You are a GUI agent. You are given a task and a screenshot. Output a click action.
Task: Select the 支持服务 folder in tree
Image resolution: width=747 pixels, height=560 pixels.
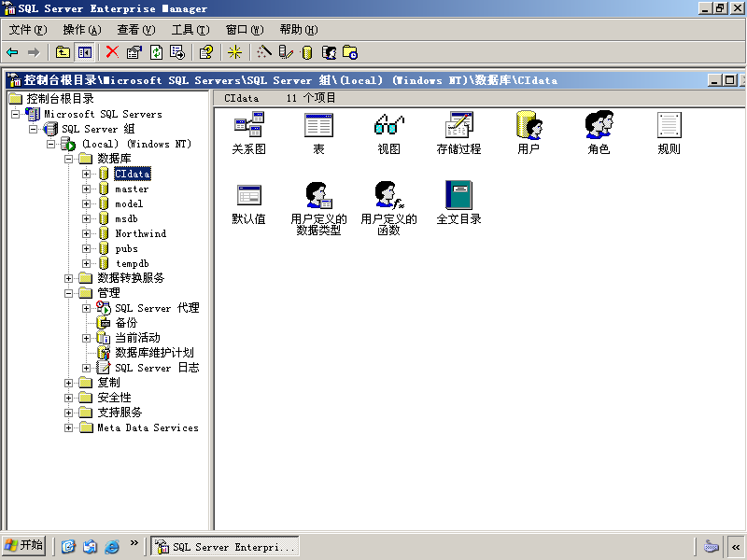tap(120, 413)
